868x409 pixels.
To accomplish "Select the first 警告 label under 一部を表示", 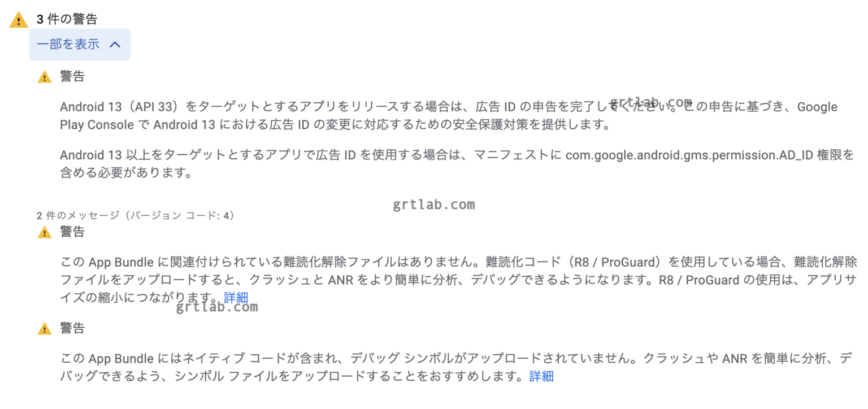I will [x=72, y=77].
